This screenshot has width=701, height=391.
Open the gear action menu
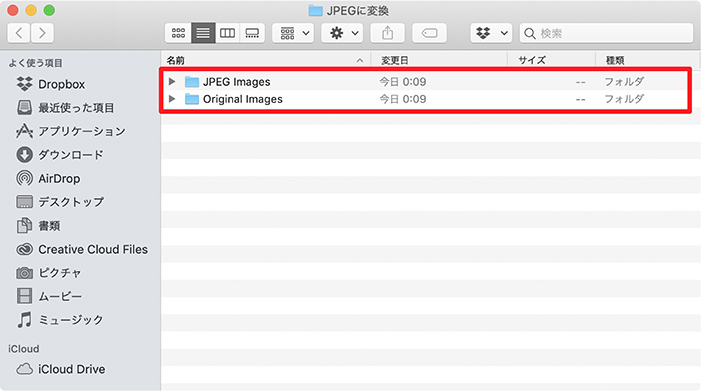pyautogui.click(x=342, y=33)
